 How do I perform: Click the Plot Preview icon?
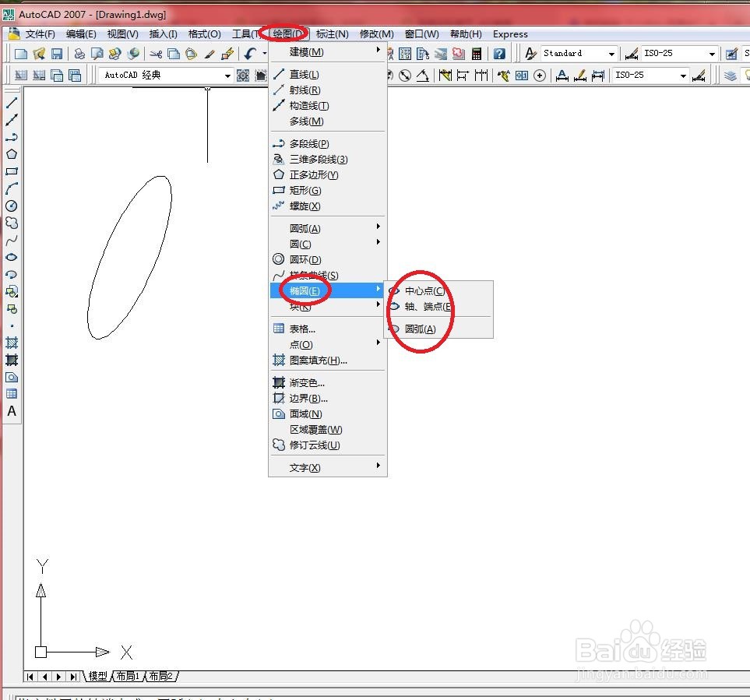coord(97,54)
